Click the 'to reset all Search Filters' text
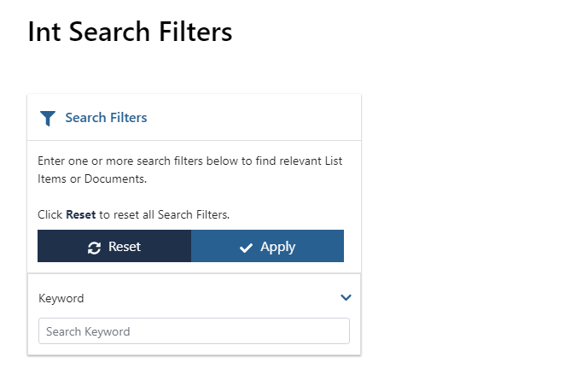The image size is (588, 386). 164,214
